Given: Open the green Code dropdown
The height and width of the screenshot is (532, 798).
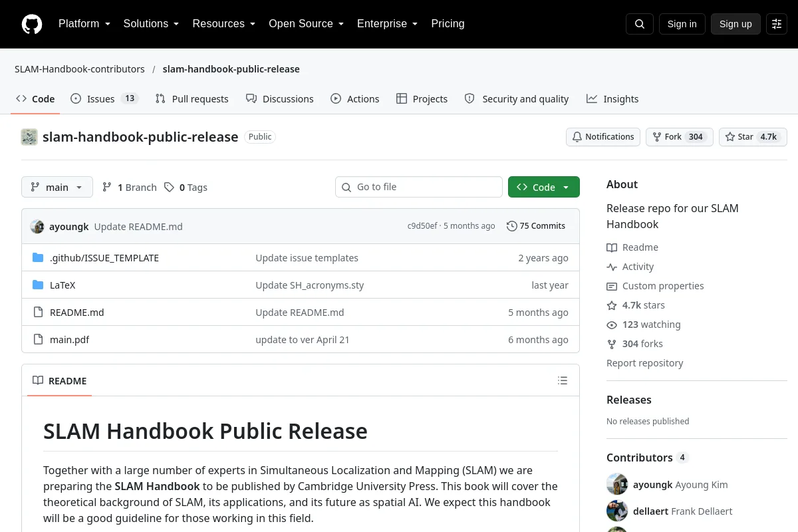Looking at the screenshot, I should coord(544,187).
